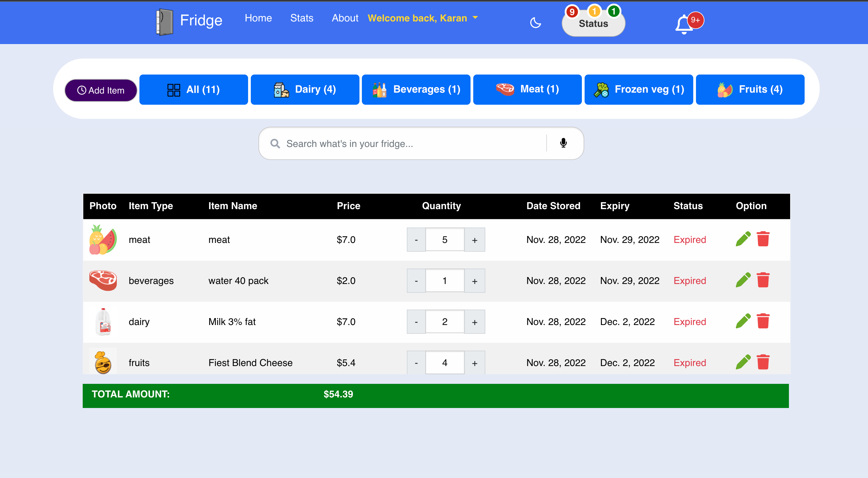Show the Frozen veg (1) category
The height and width of the screenshot is (478, 868).
[x=639, y=90]
